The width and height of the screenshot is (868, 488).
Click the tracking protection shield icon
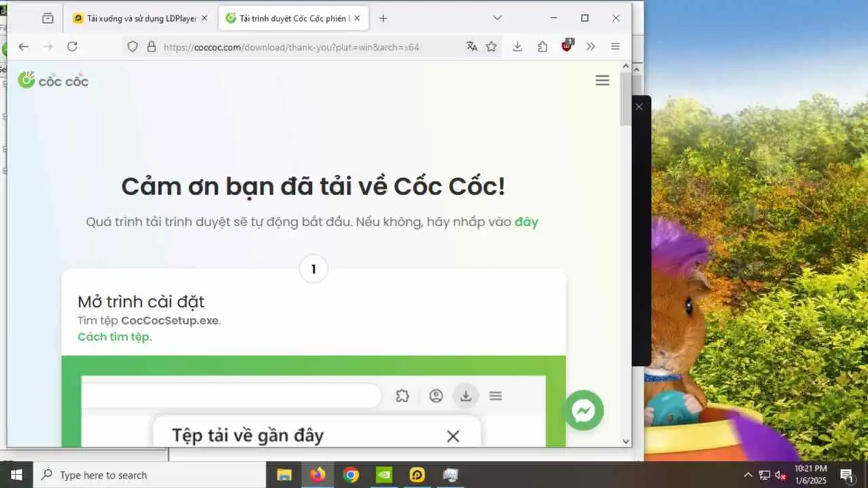click(x=133, y=47)
